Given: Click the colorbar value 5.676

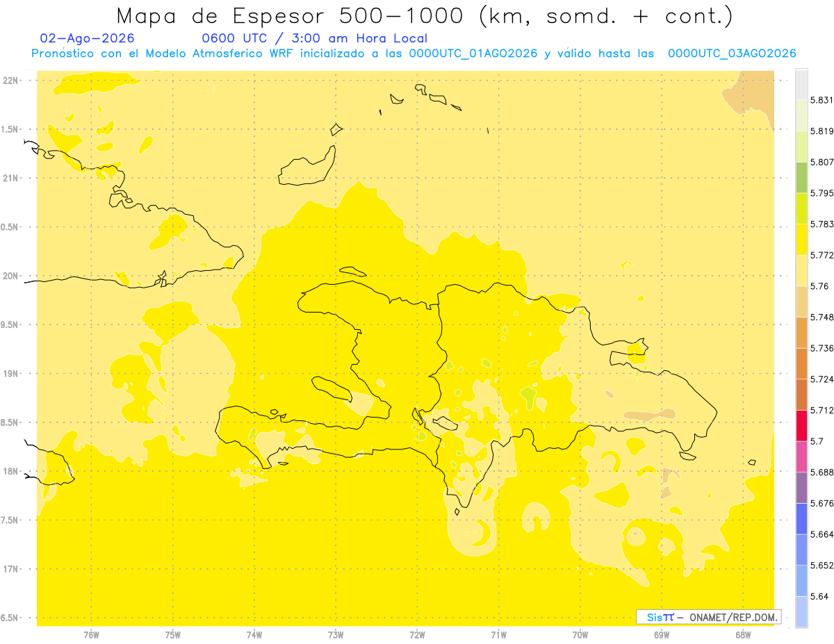Looking at the screenshot, I should (x=821, y=503).
